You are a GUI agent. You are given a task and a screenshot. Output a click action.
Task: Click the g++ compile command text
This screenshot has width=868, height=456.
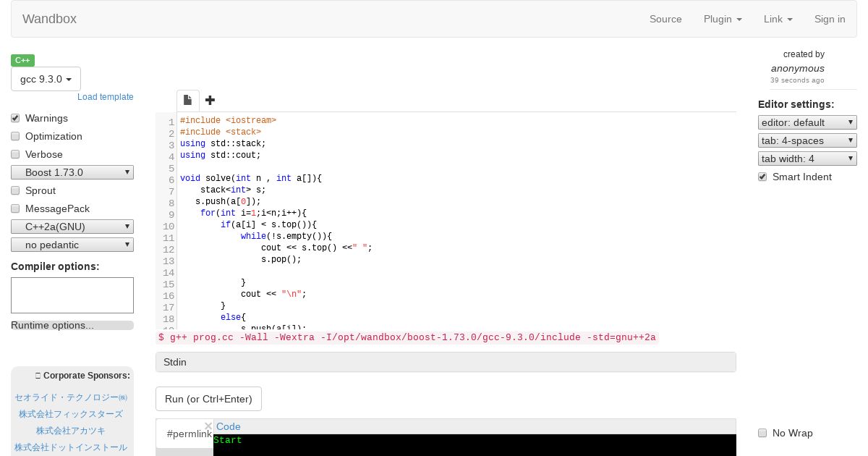(407, 337)
